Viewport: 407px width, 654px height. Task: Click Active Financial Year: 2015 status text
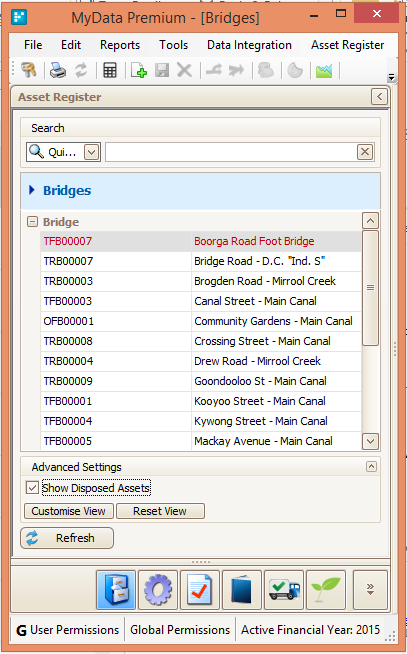coord(311,630)
